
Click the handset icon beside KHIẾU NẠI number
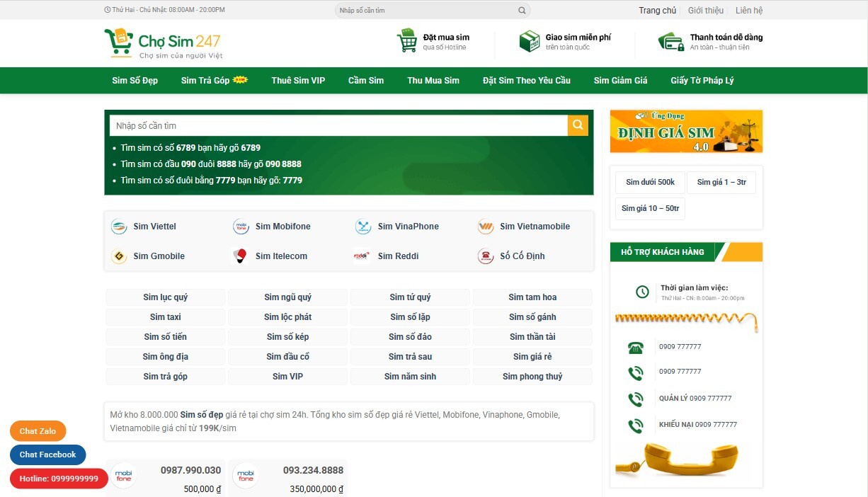pyautogui.click(x=635, y=425)
